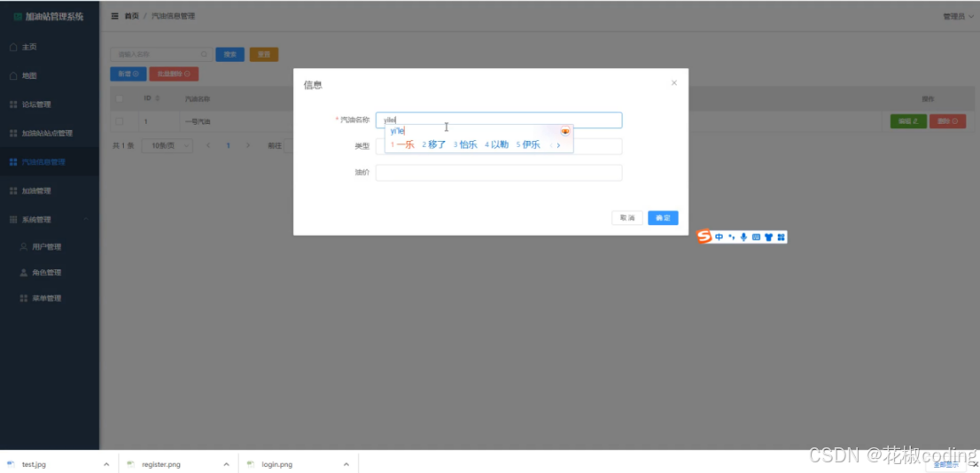
Task: Click the 确定 confirm button
Action: tap(663, 217)
